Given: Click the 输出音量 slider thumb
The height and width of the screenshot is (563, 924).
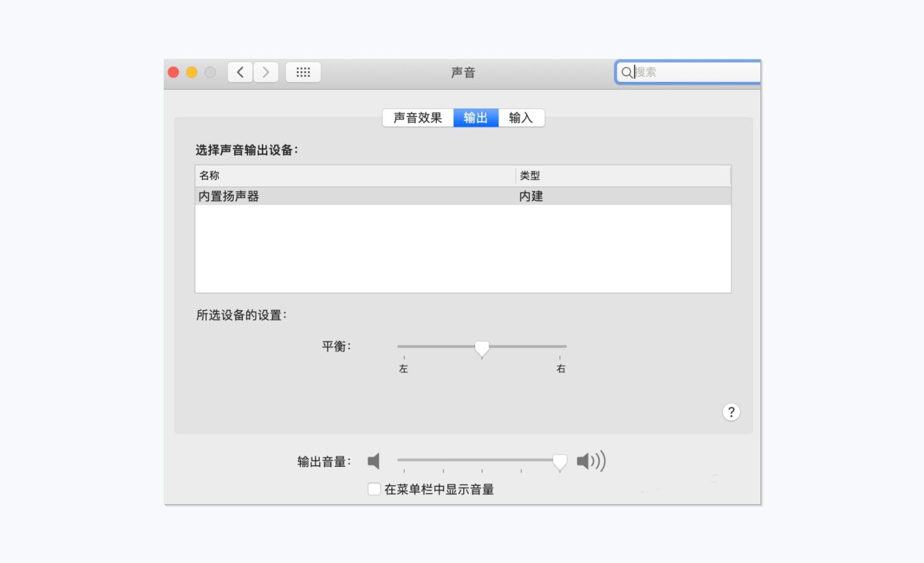Looking at the screenshot, I should (x=559, y=462).
